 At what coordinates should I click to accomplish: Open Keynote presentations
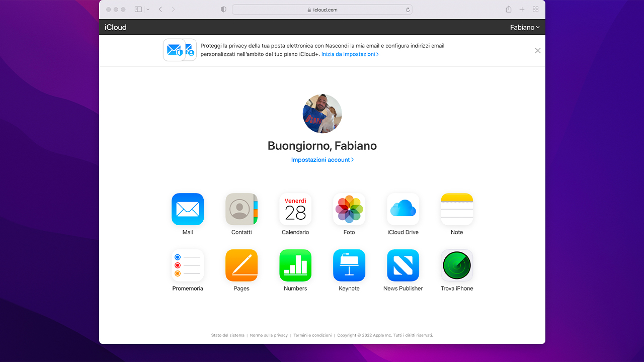coord(349,265)
